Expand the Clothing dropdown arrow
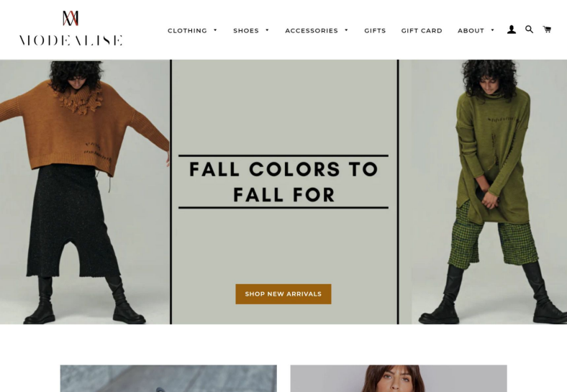Screen dimensions: 567x392 tap(215, 30)
